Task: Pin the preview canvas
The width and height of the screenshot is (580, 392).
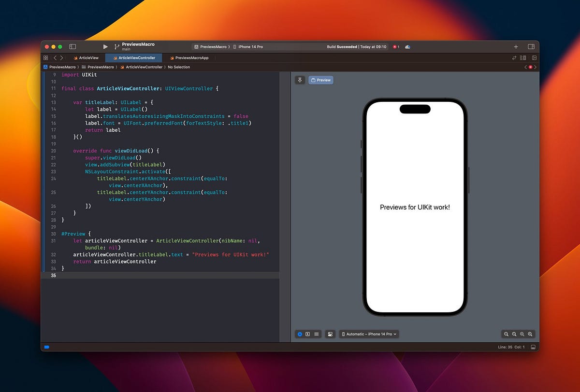Action: 300,80
